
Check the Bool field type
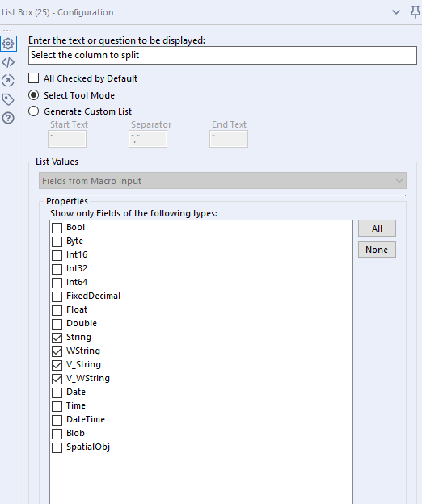pos(57,228)
